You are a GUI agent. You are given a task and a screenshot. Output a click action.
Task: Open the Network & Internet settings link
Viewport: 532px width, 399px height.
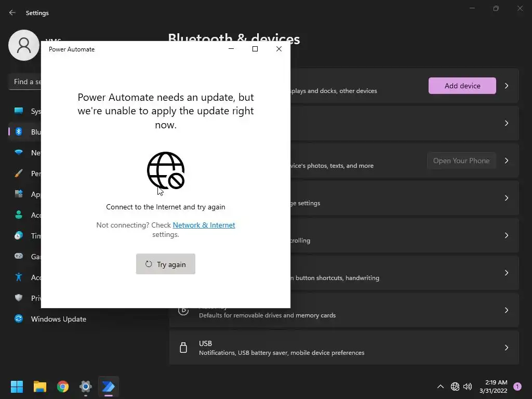[x=204, y=225]
